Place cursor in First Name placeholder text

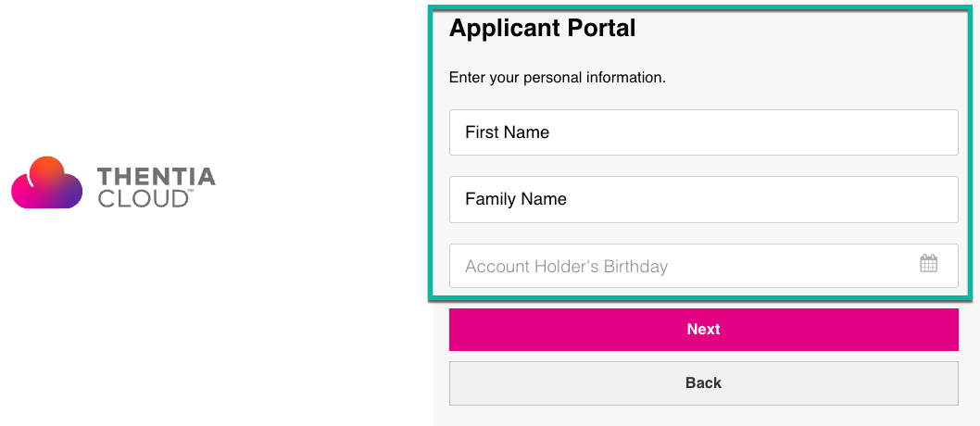click(x=507, y=132)
